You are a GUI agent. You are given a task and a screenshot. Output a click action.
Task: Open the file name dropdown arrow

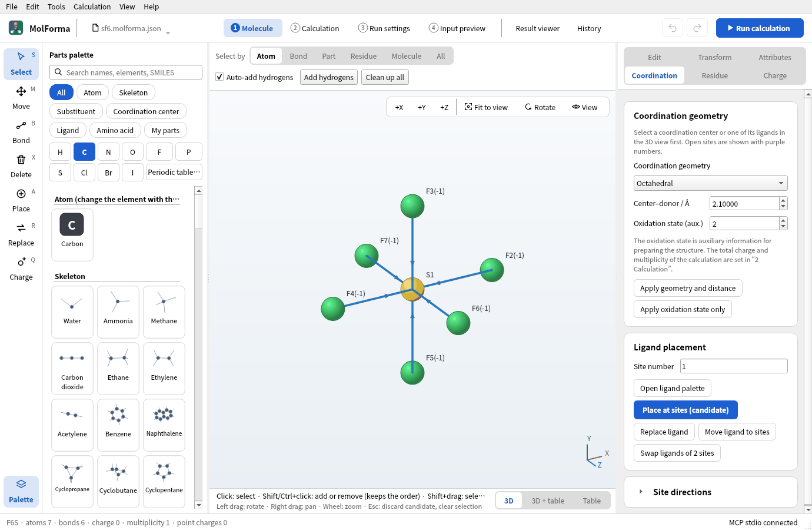point(168,33)
